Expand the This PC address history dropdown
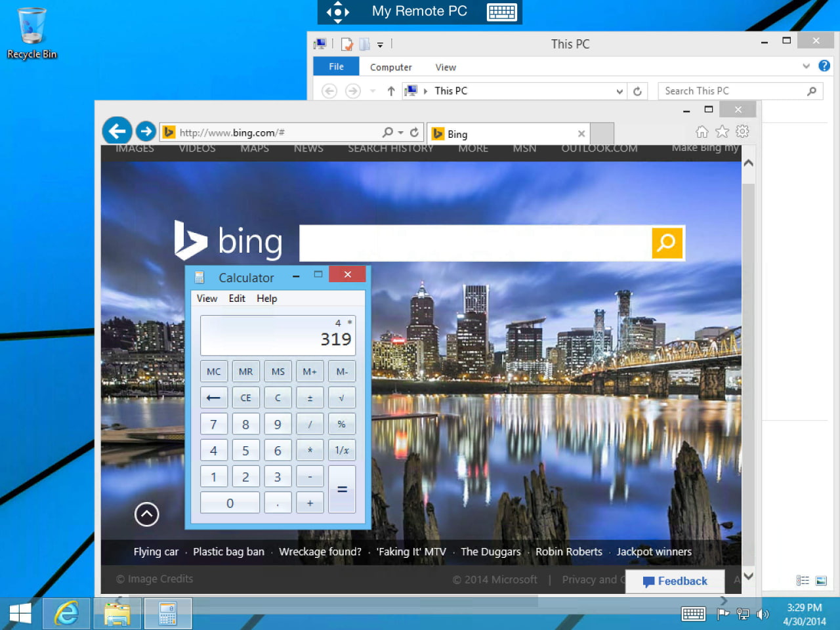 coord(619,92)
